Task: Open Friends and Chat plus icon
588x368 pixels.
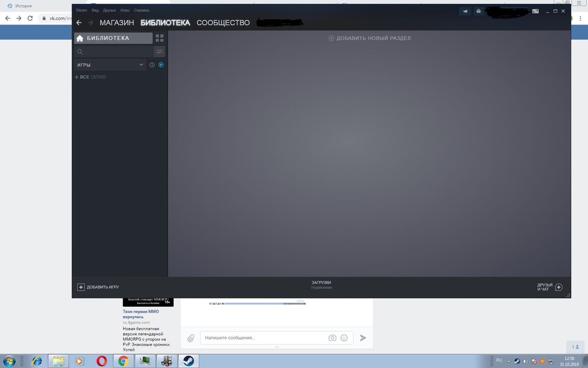Action: (x=559, y=287)
